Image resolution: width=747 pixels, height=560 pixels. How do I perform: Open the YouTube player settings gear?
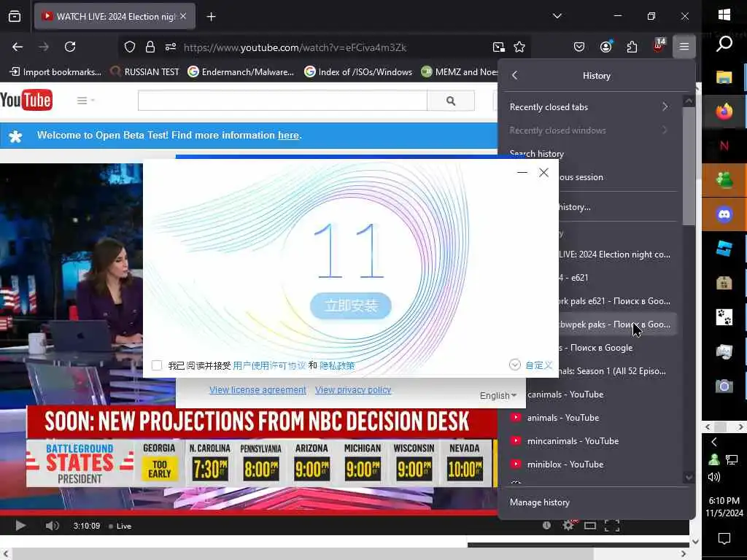click(568, 525)
